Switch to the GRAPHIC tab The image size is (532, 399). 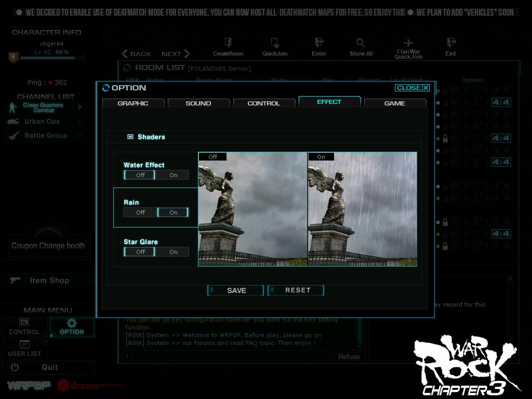point(133,103)
